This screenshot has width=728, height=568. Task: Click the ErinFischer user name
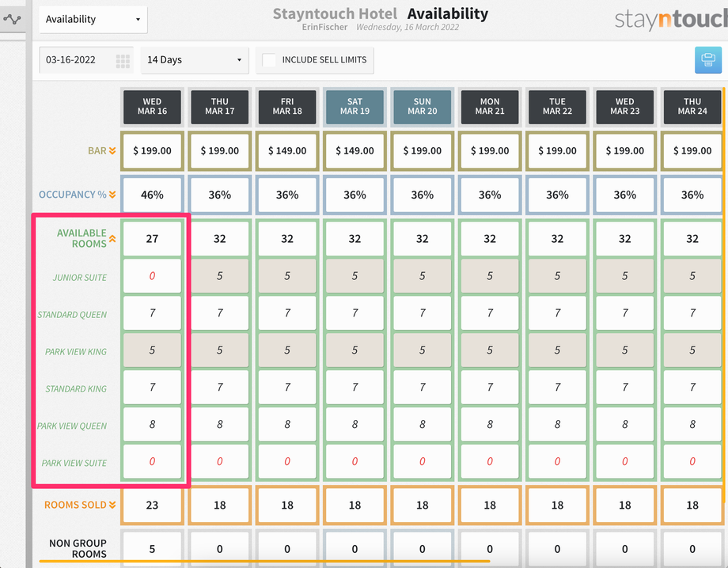[x=324, y=28]
